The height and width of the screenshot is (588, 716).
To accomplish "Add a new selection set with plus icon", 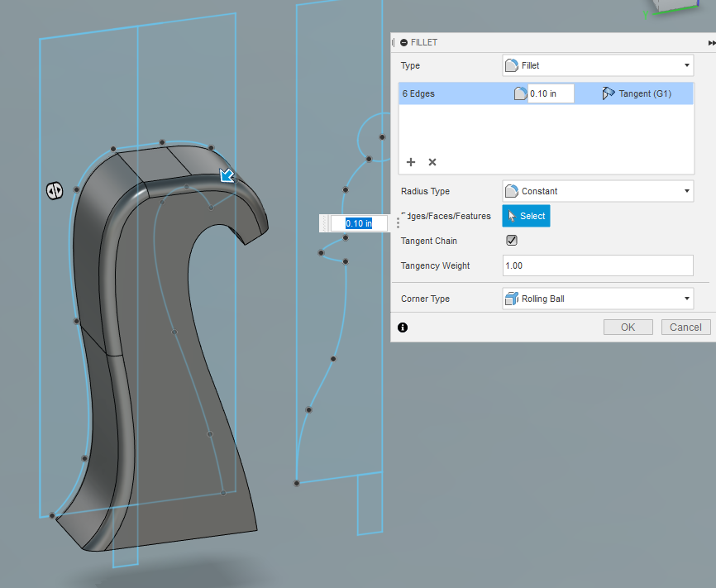I will tap(411, 162).
